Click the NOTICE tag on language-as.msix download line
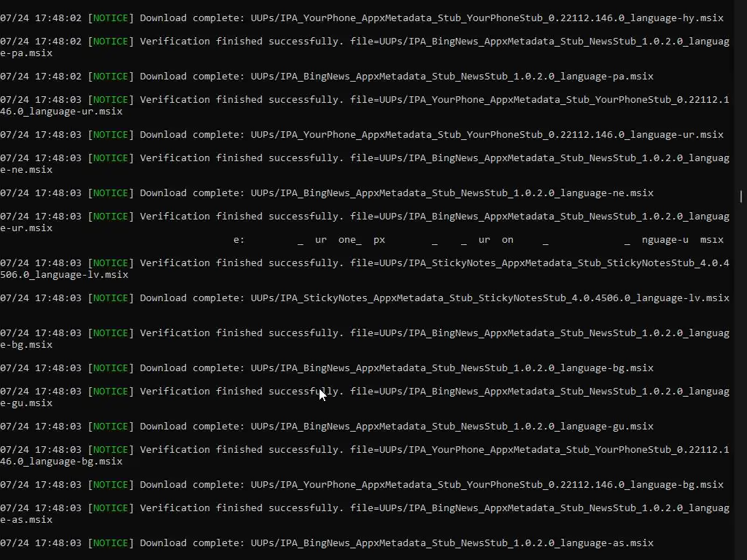 111,542
